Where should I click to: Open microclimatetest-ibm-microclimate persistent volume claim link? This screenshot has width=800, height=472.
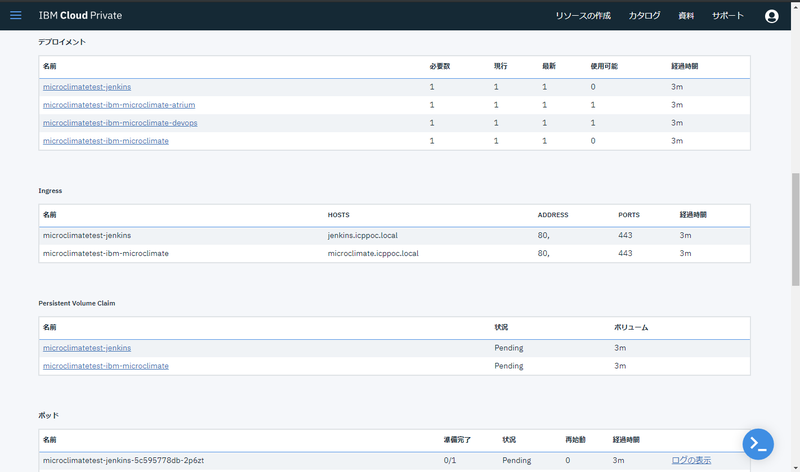coord(106,366)
